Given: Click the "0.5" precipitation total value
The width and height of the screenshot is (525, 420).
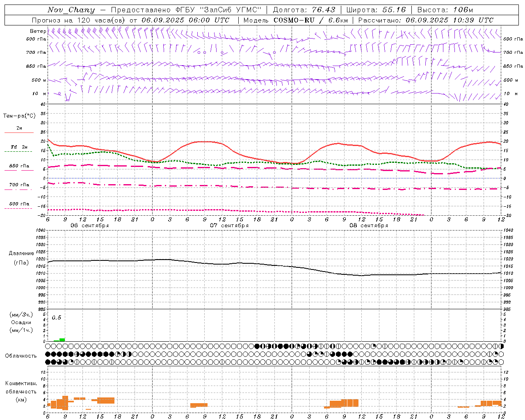Looking at the screenshot, I should (x=56, y=318).
